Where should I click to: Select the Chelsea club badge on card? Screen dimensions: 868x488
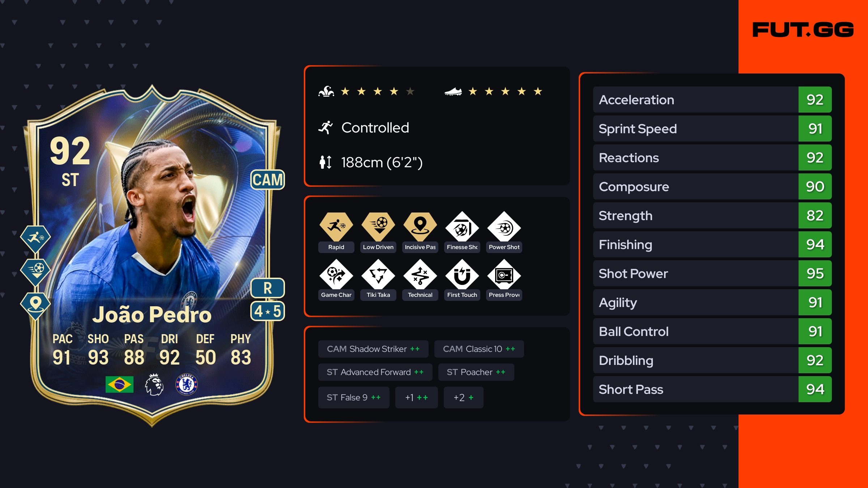[187, 384]
